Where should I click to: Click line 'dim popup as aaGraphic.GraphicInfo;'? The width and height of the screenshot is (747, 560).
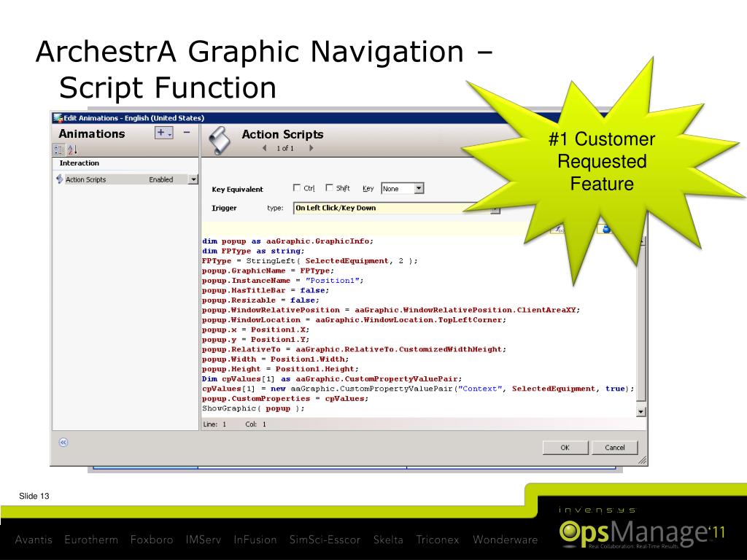click(x=287, y=241)
